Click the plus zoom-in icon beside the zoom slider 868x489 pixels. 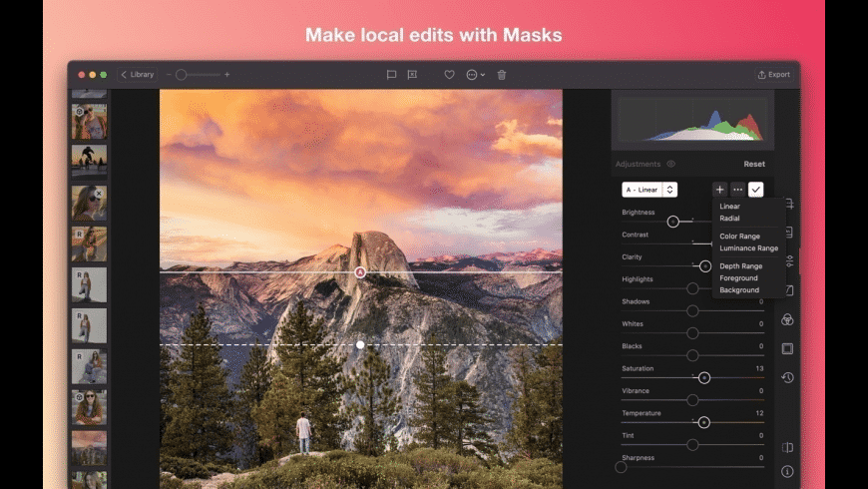pos(226,75)
